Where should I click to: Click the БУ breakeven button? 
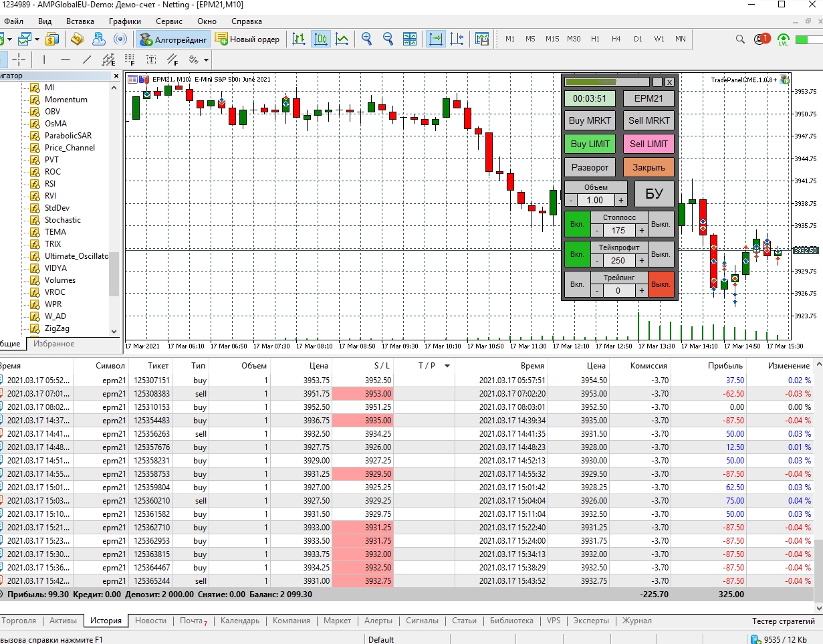654,194
